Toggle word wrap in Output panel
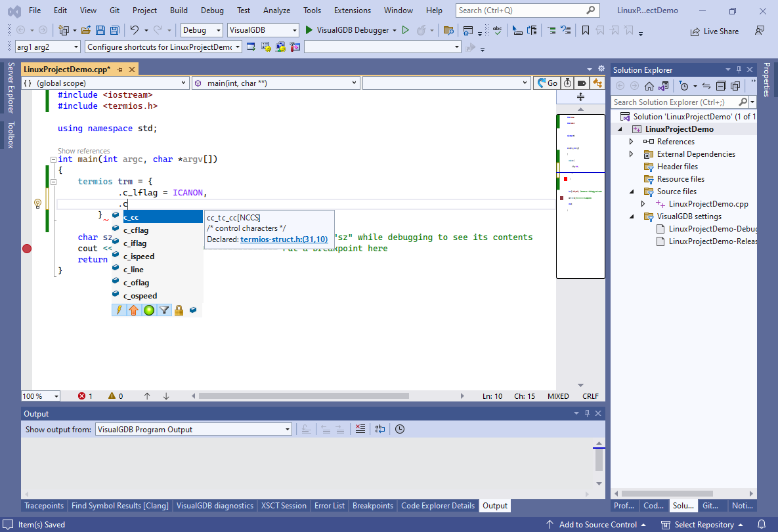The width and height of the screenshot is (778, 532). tap(380, 429)
